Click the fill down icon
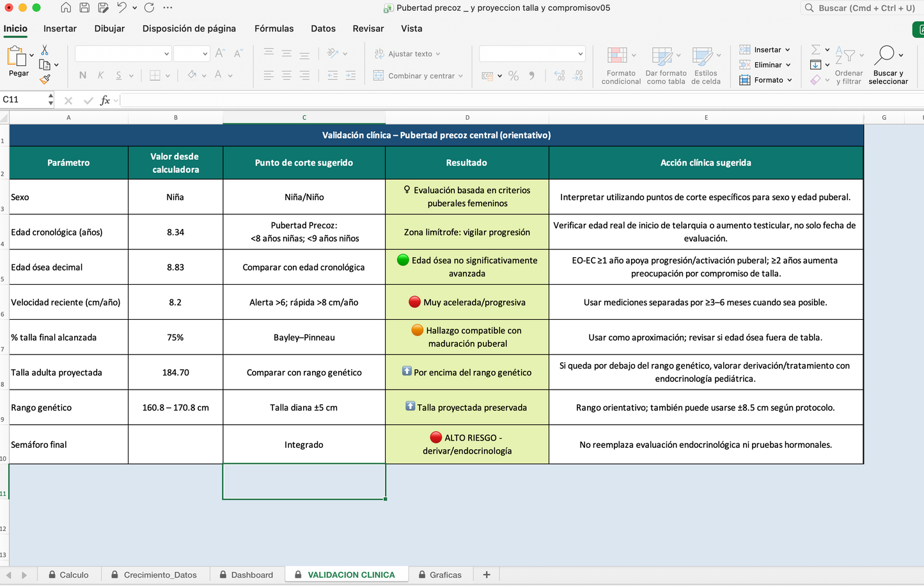The width and height of the screenshot is (924, 586). tap(815, 65)
